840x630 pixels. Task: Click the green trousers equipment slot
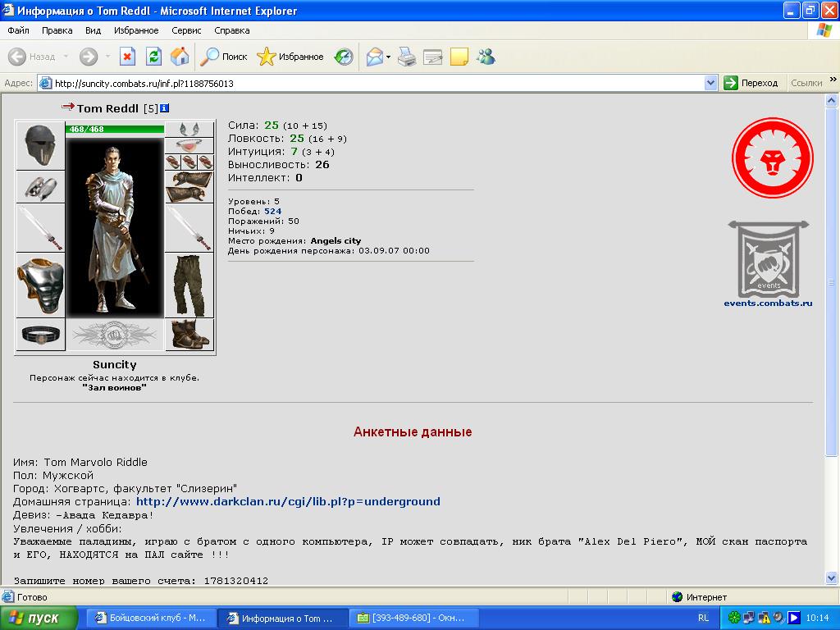[x=189, y=285]
